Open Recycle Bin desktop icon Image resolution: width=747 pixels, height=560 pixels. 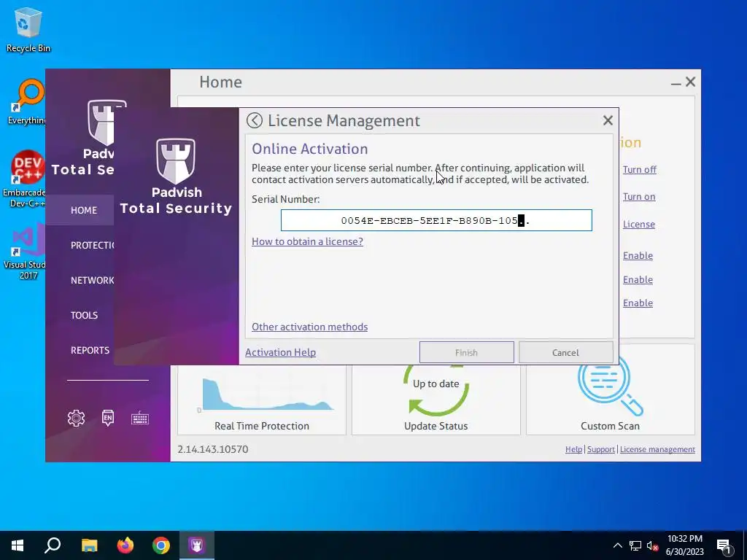coord(28,29)
